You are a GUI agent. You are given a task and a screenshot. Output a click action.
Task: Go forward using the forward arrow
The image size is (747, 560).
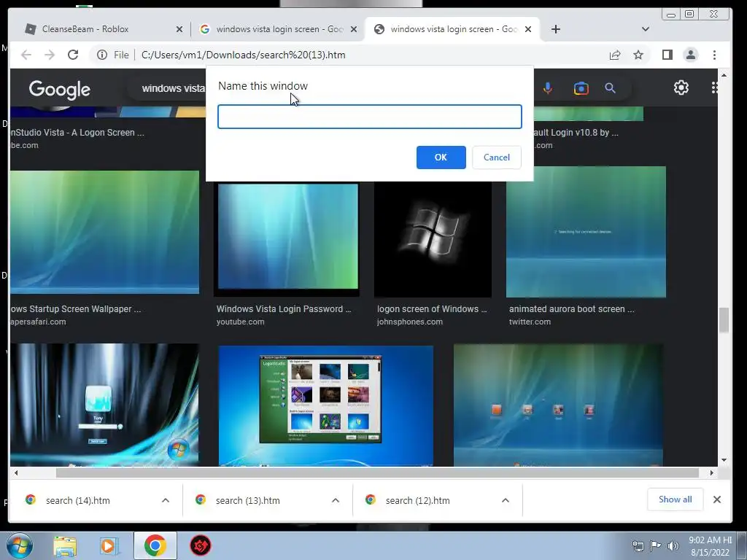point(50,55)
